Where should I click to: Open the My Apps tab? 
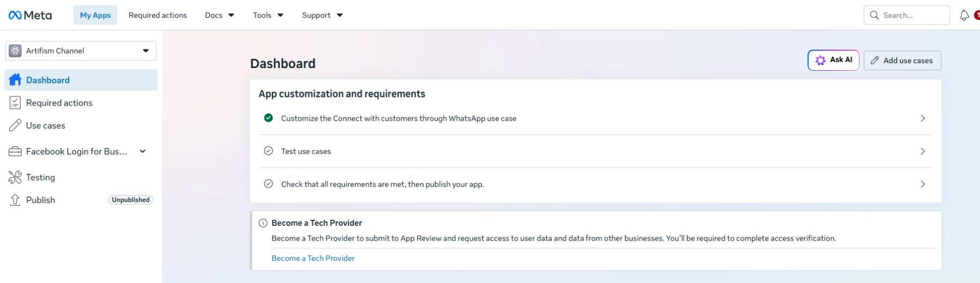tap(95, 15)
